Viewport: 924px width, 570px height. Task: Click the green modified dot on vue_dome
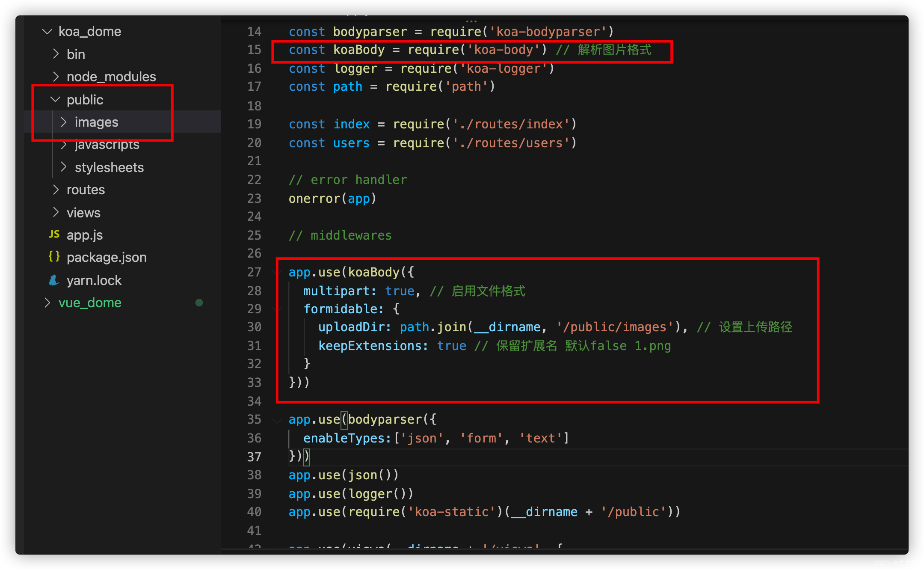[199, 303]
